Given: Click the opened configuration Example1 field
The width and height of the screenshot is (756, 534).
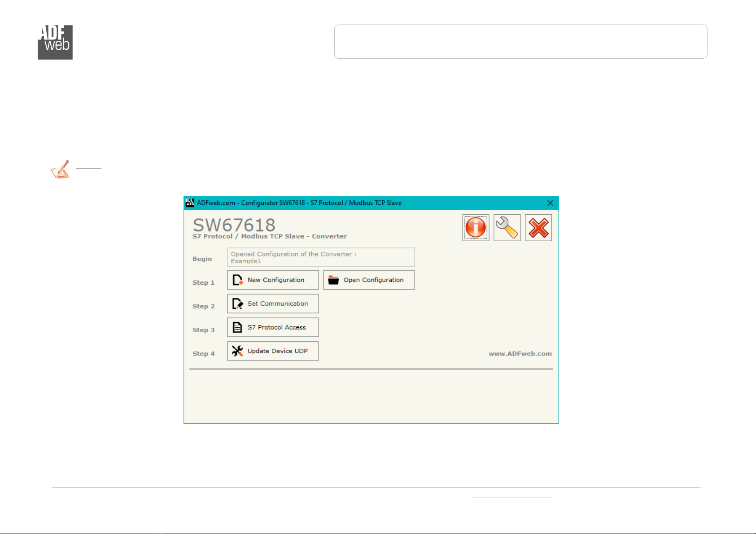Looking at the screenshot, I should [x=321, y=257].
